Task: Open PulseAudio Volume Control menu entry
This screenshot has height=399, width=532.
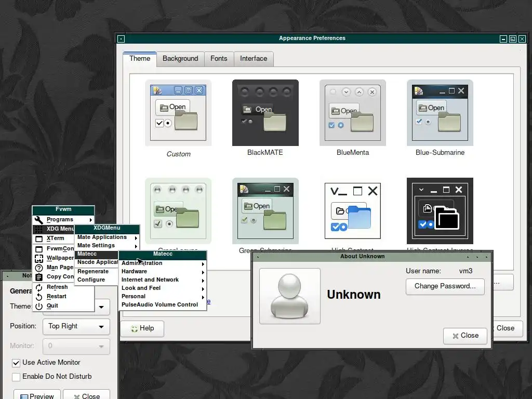Action: tap(163, 304)
